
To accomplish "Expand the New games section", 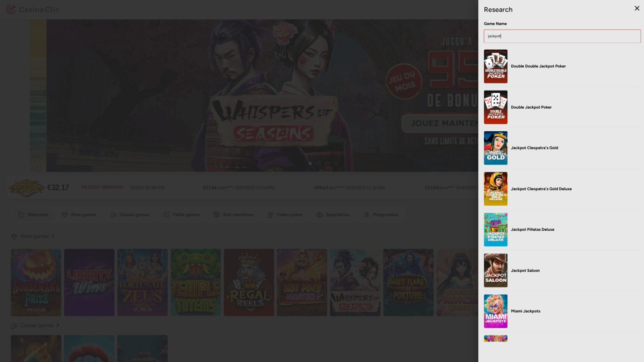I will click(x=34, y=236).
